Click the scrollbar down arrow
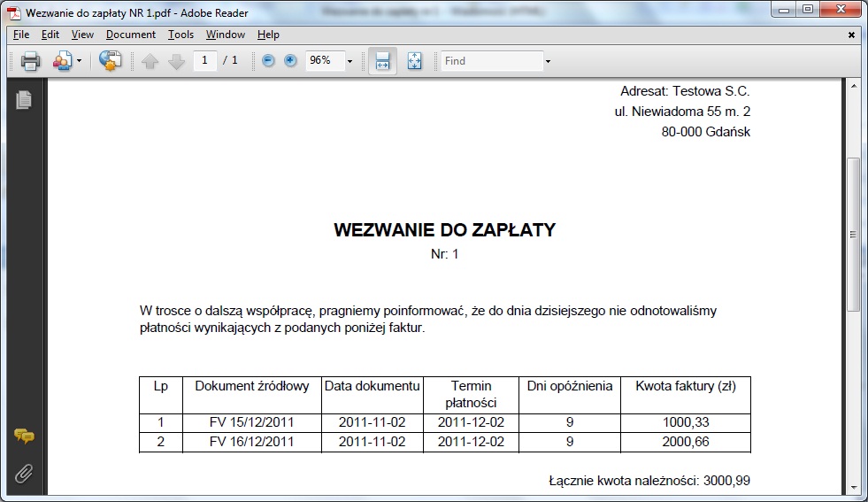Image resolution: width=868 pixels, height=502 pixels. (x=853, y=488)
